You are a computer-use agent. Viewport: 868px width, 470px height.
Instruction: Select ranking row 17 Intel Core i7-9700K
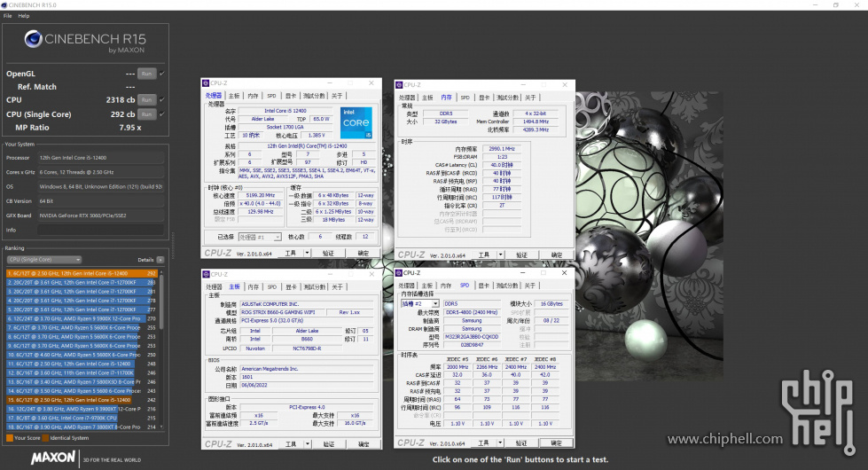tap(82, 418)
